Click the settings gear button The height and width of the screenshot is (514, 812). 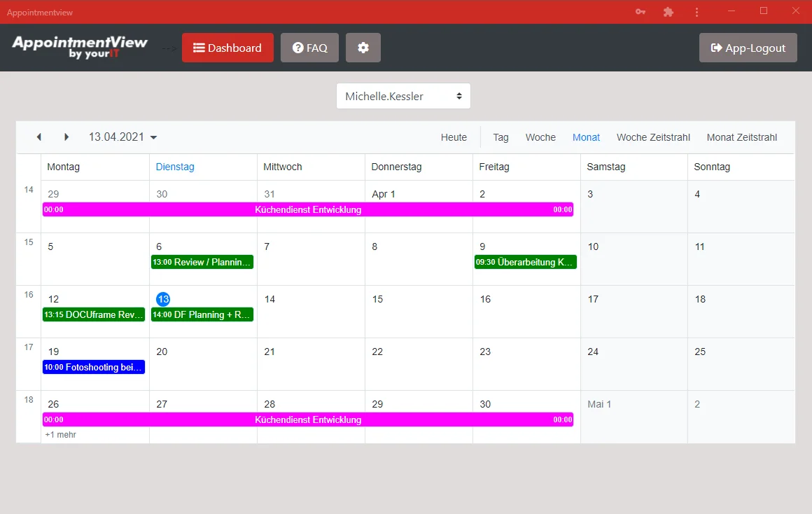363,48
